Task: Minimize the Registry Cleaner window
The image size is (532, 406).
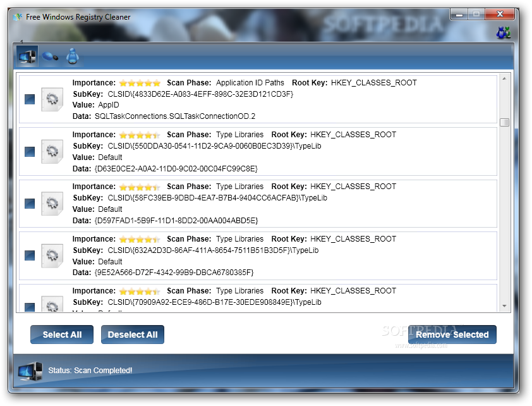Action: tap(459, 15)
